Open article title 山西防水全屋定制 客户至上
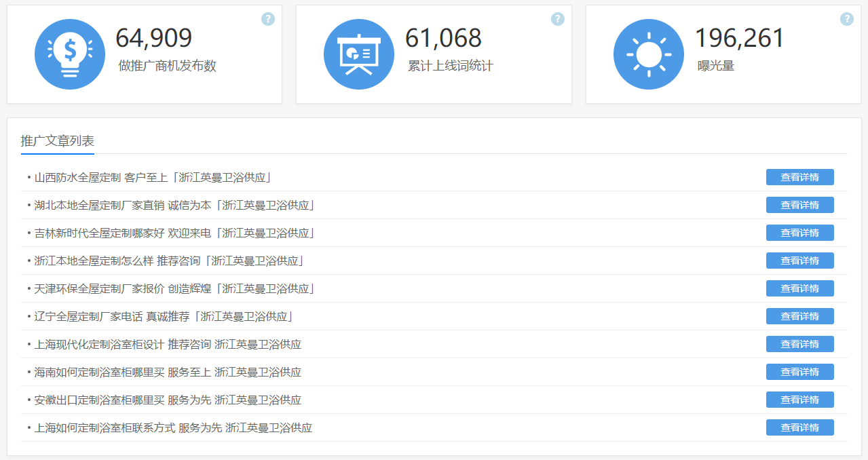This screenshot has height=460, width=868. [x=153, y=178]
